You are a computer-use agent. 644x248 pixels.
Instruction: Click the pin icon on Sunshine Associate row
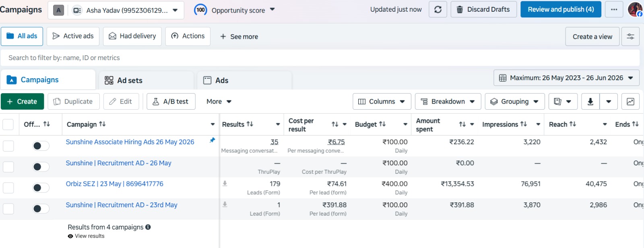[212, 140]
